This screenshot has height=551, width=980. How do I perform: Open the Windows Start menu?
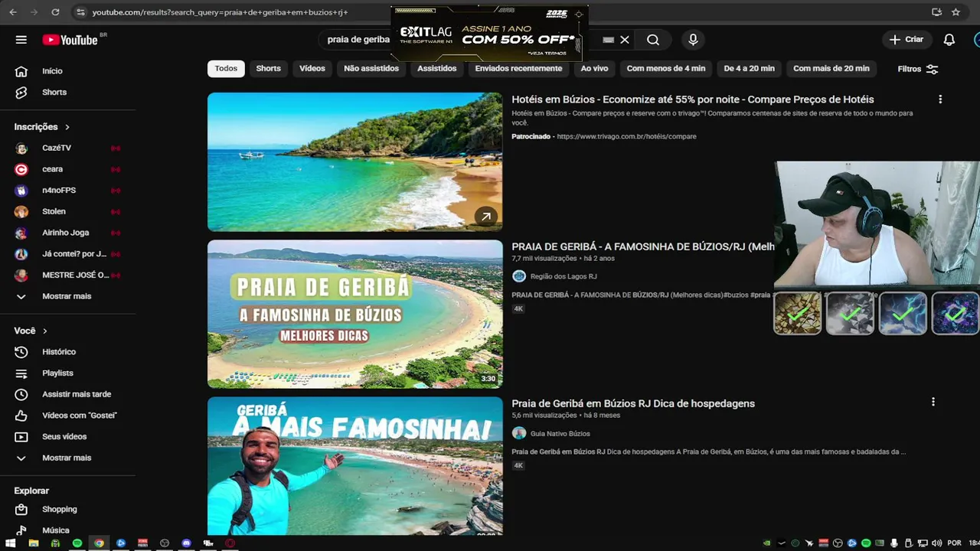click(x=11, y=543)
